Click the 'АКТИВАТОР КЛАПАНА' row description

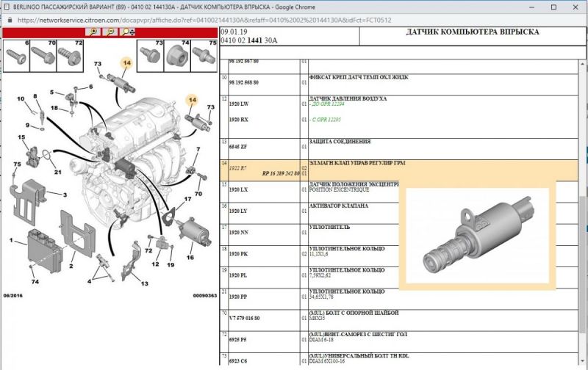pos(339,206)
